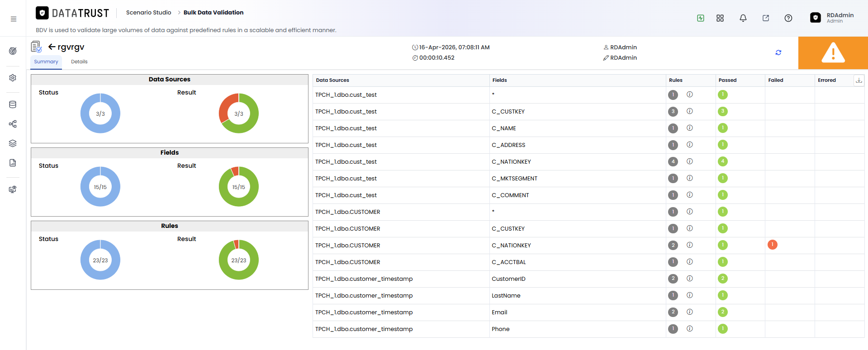Open the monitor settings icon in sidebar
The image size is (868, 350).
[13, 189]
